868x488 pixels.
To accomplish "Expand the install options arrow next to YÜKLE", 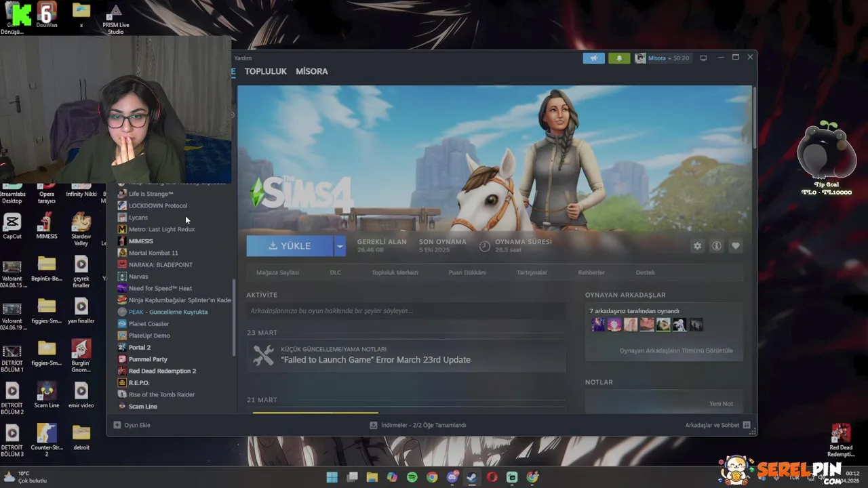I will [340, 246].
